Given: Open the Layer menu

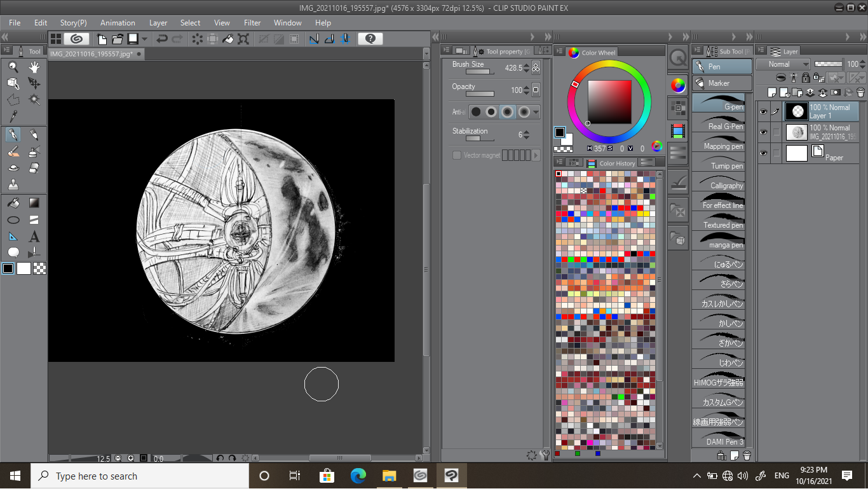Looking at the screenshot, I should (158, 22).
